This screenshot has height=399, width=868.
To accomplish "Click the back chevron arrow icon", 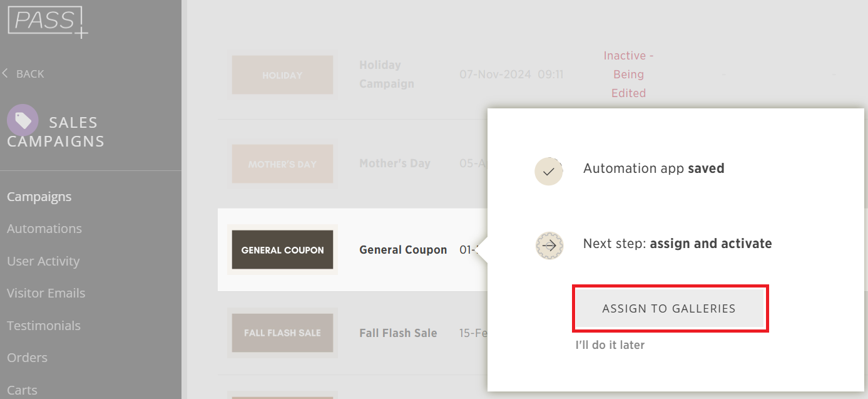I will point(5,73).
